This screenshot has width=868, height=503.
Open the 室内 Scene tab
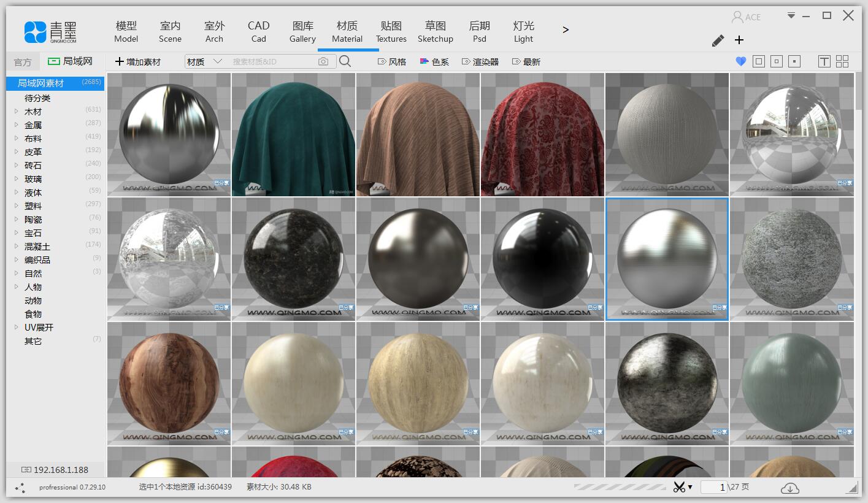[x=170, y=31]
